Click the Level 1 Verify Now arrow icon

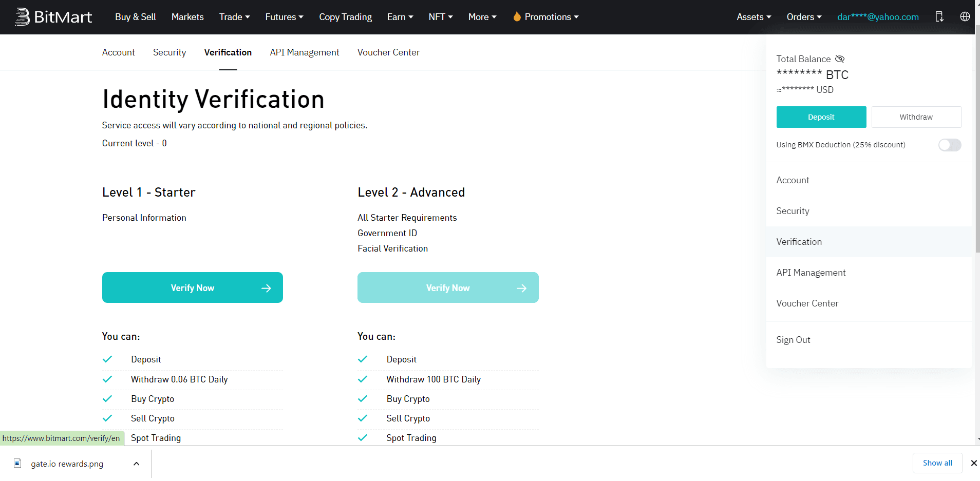pyautogui.click(x=266, y=288)
